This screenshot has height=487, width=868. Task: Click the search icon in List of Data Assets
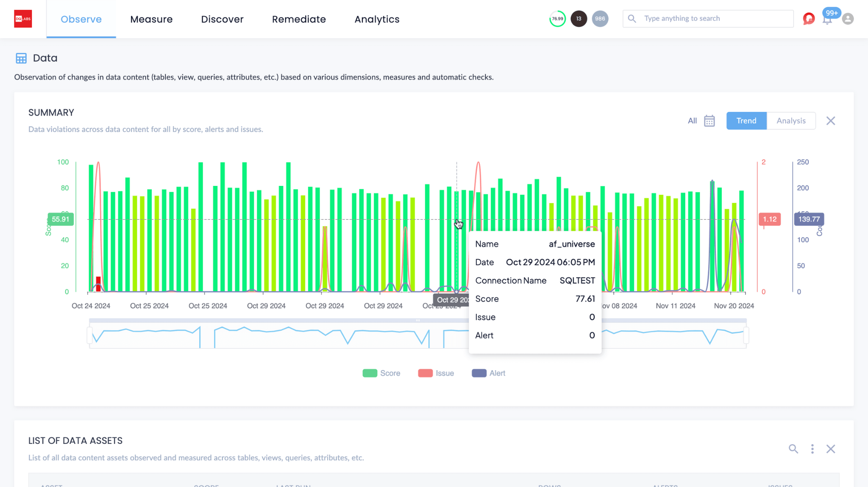point(794,449)
